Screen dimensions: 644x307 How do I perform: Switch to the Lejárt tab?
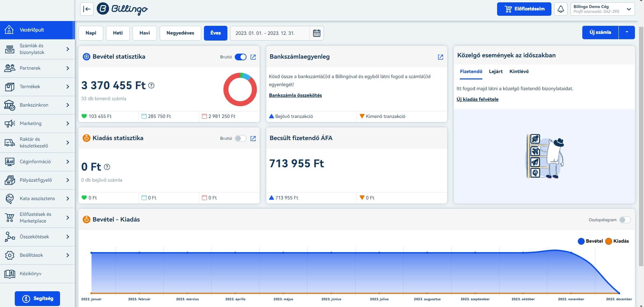pos(496,71)
